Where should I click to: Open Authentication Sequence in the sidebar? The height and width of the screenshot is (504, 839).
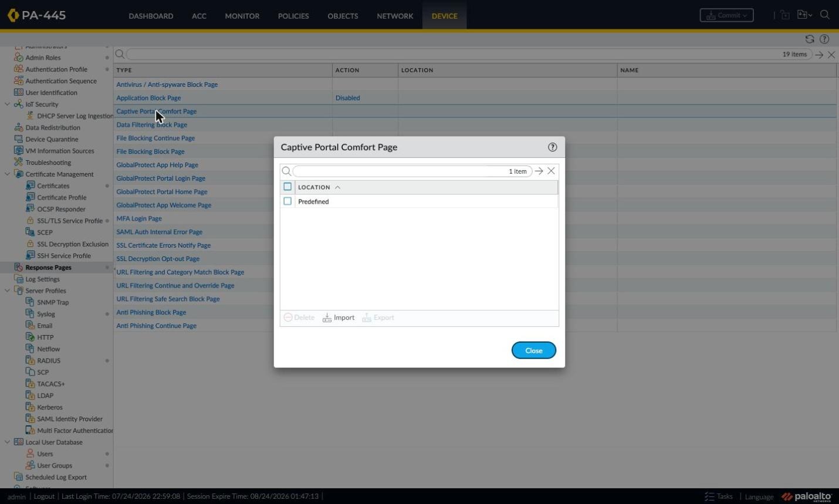(x=61, y=81)
